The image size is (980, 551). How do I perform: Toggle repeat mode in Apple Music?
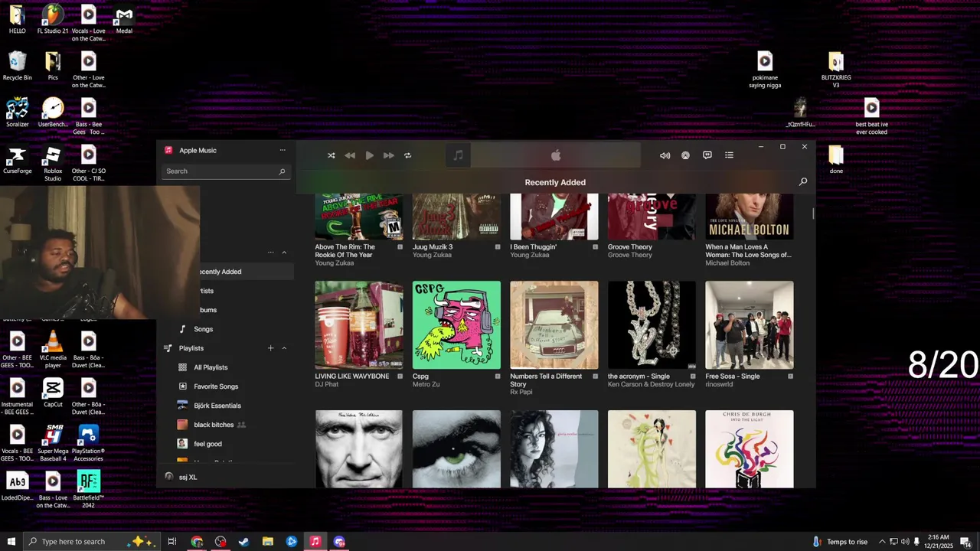(x=407, y=155)
